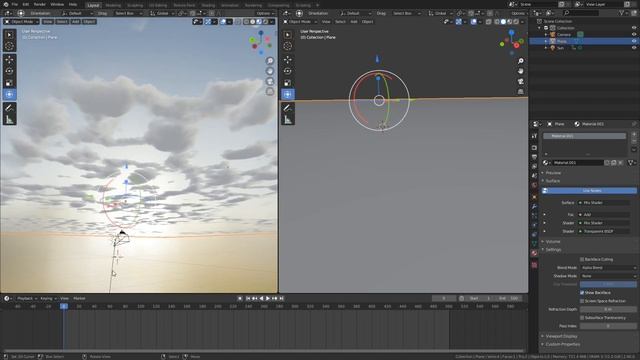Open the Blend Mode dropdown
This screenshot has height=360, width=640.
608,268
